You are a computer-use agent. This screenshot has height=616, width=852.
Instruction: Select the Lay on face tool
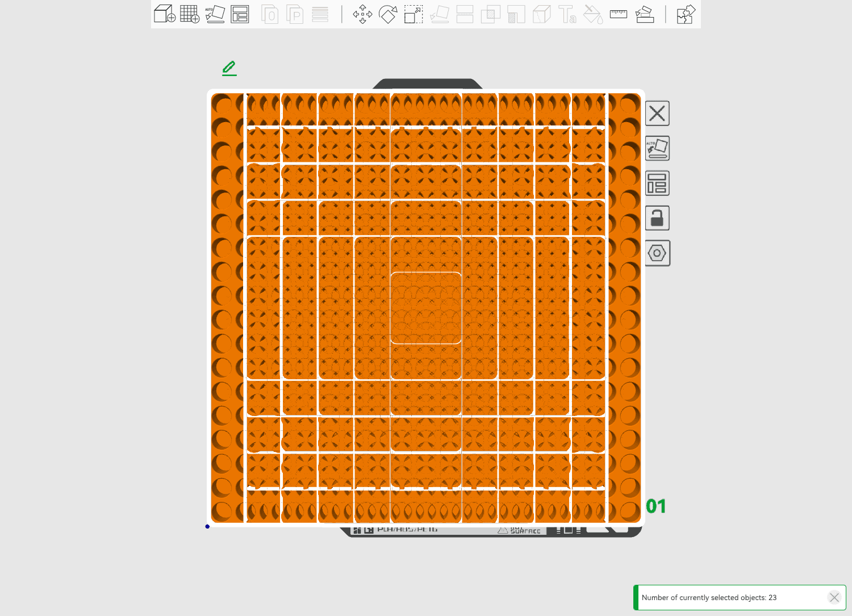[x=440, y=14]
